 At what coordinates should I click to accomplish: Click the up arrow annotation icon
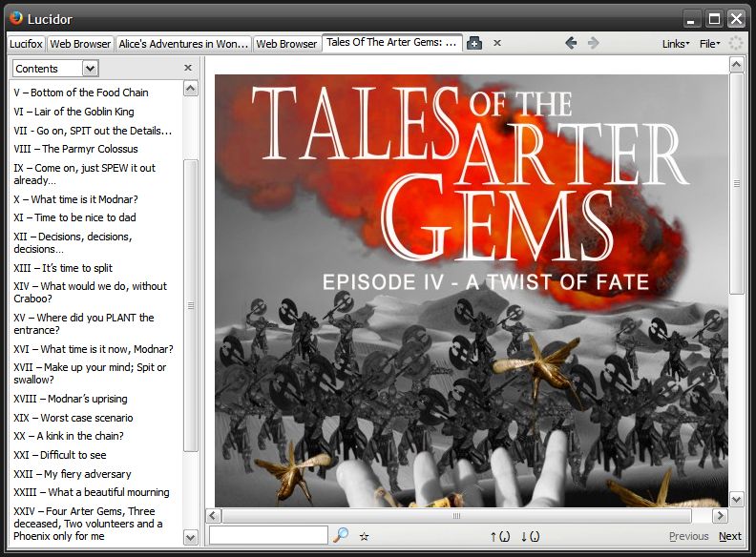pyautogui.click(x=500, y=536)
